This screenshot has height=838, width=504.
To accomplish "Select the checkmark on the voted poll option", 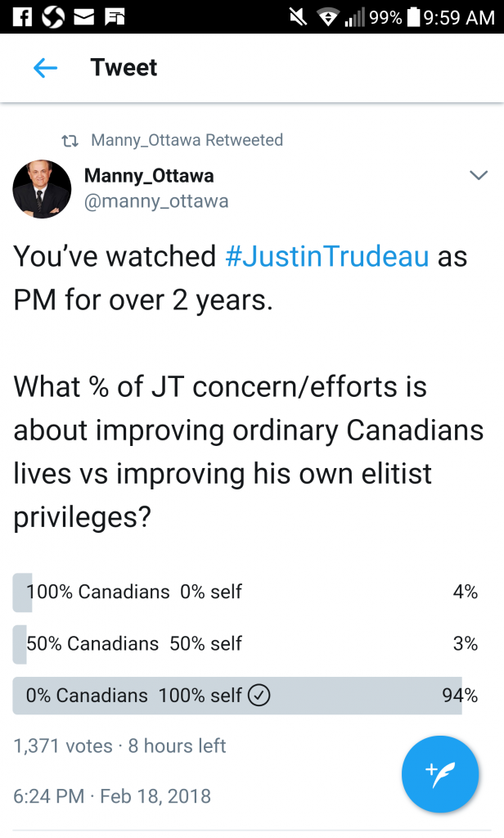I will pos(259,696).
